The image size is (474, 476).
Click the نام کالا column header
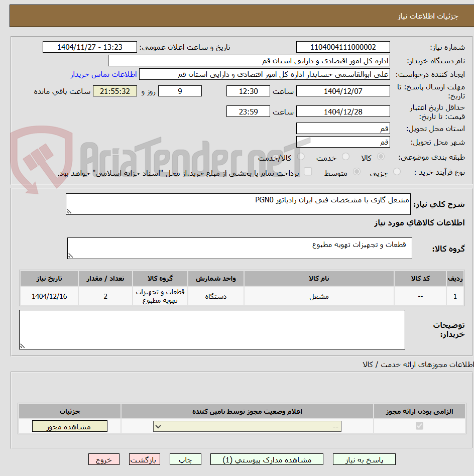pos(319,278)
